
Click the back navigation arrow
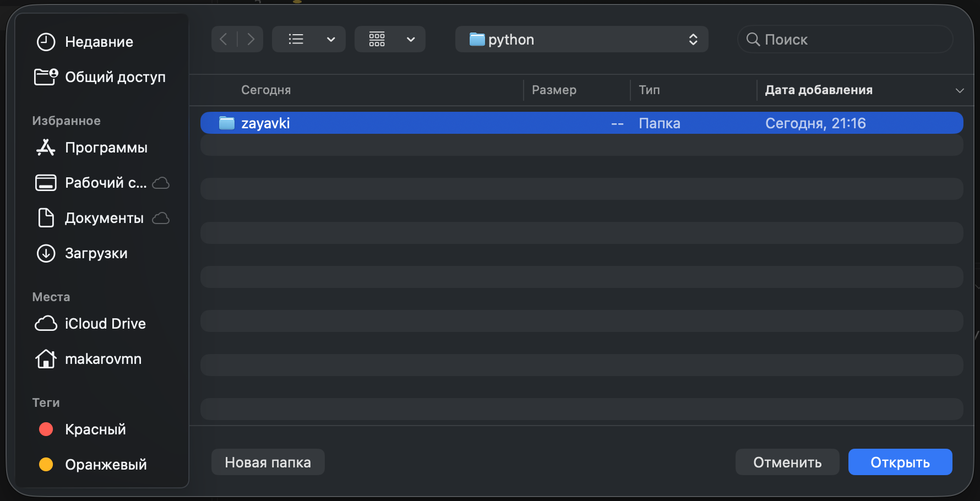click(x=224, y=39)
